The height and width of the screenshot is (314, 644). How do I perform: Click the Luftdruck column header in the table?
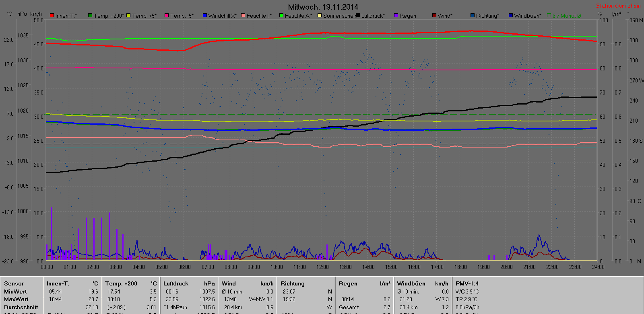point(176,284)
